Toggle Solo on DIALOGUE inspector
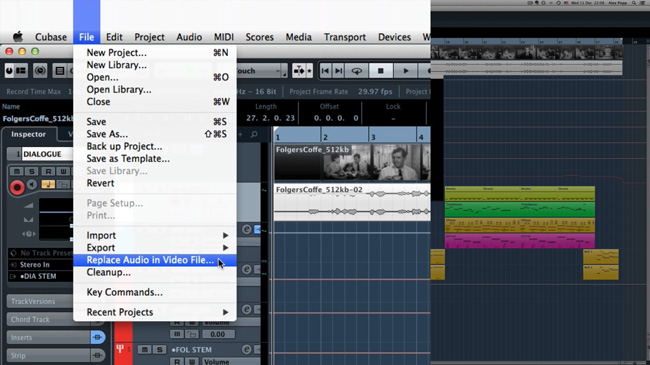 point(32,171)
